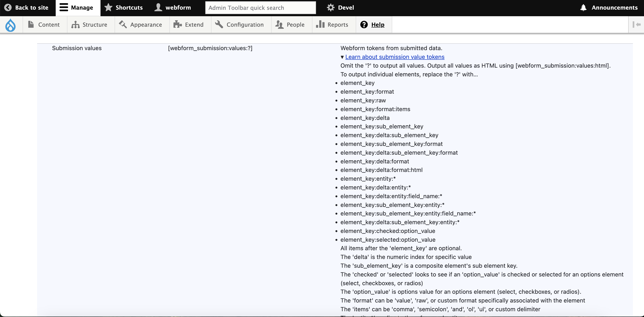This screenshot has width=644, height=317.
Task: Open the Structure menu
Action: pos(89,25)
